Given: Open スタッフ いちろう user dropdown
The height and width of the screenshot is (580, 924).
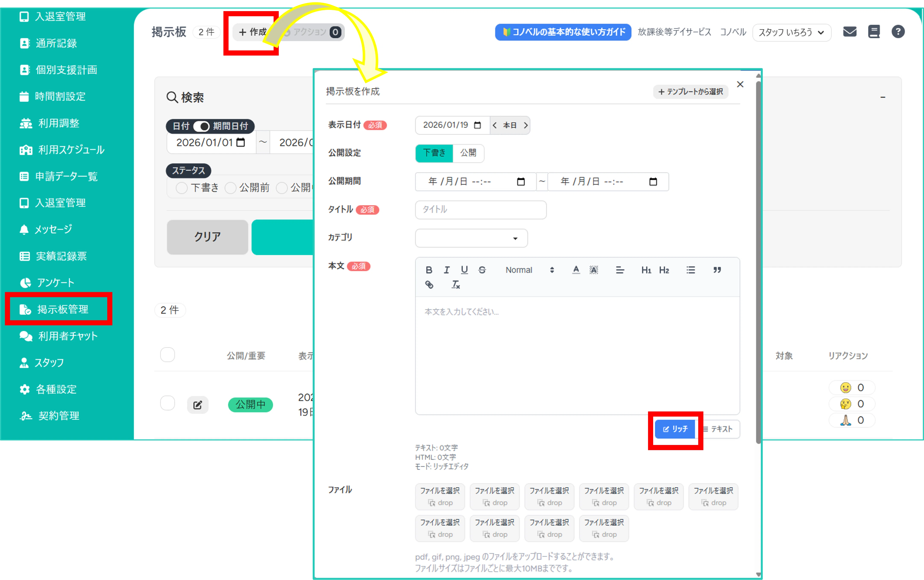Looking at the screenshot, I should click(x=792, y=32).
